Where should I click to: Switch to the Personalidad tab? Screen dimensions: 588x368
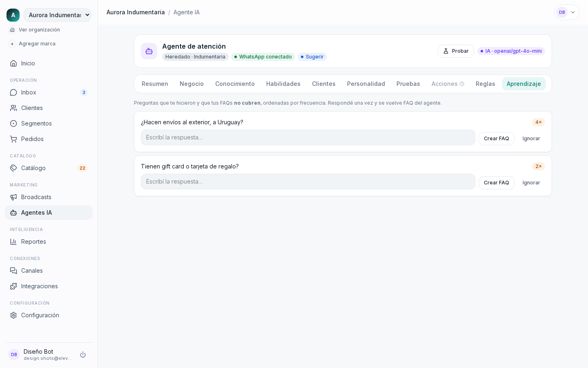[366, 84]
